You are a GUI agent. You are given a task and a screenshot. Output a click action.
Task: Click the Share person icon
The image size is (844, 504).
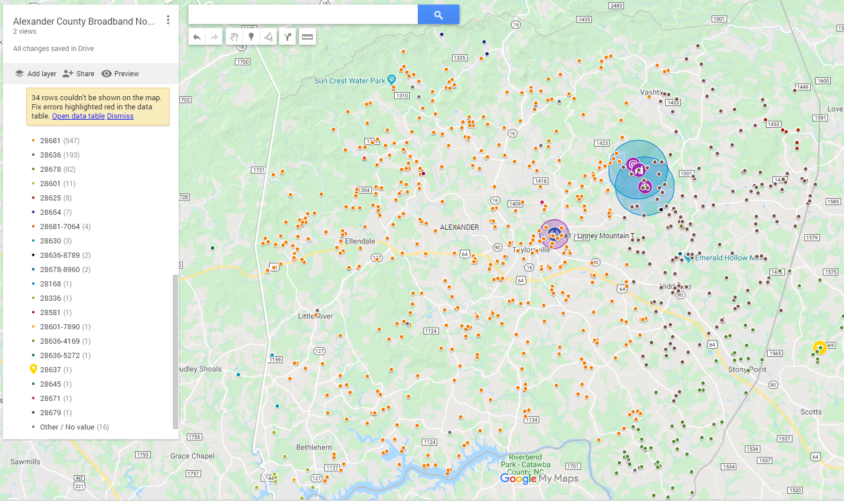(x=68, y=74)
